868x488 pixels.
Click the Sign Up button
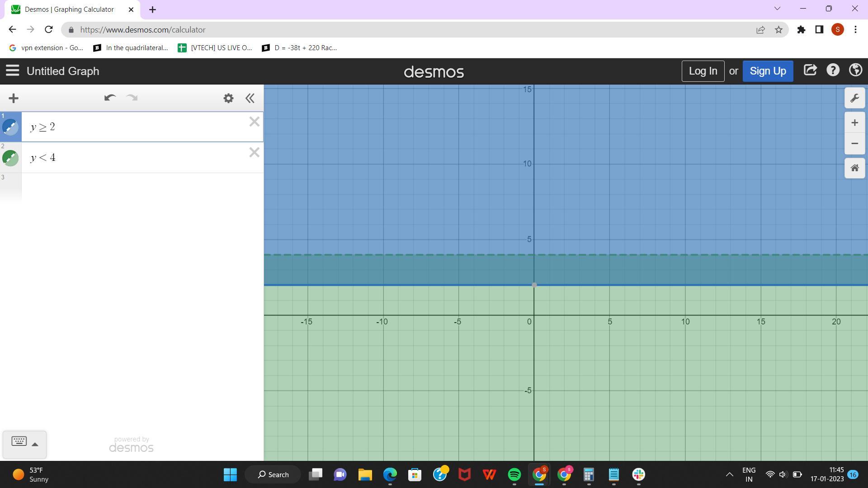[768, 71]
